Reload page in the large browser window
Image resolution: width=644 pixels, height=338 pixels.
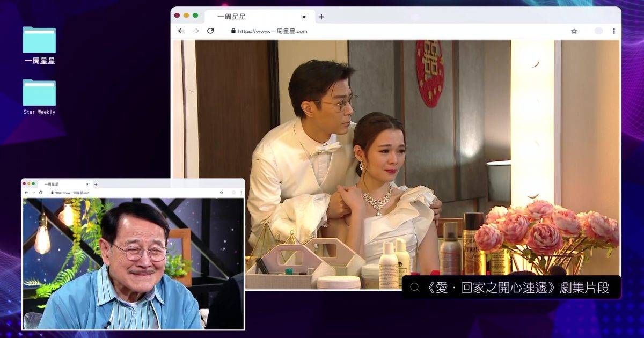[210, 31]
